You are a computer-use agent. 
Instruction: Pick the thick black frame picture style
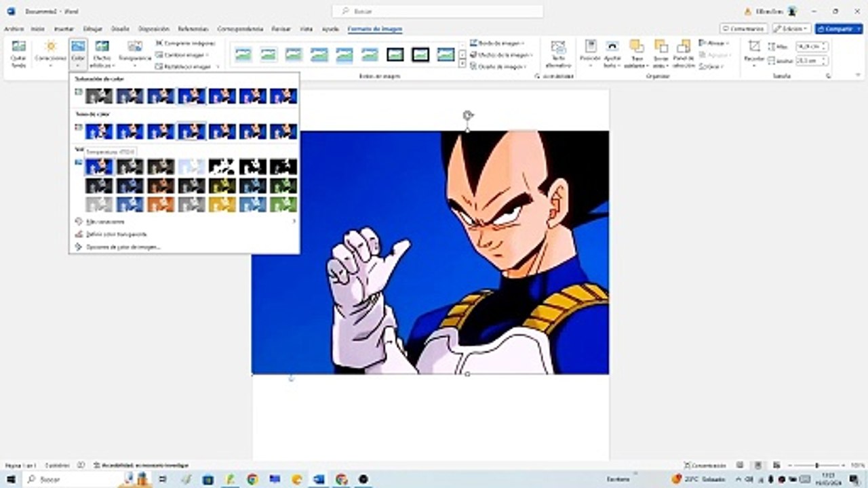click(420, 55)
